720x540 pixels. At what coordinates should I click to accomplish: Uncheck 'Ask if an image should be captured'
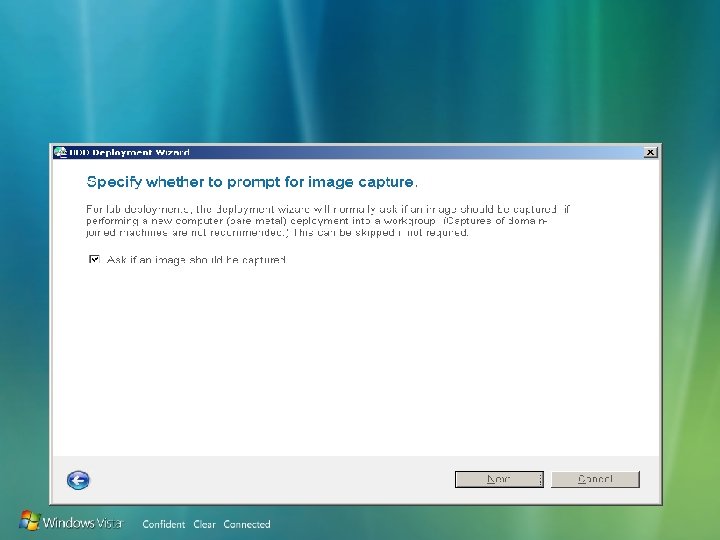click(94, 259)
